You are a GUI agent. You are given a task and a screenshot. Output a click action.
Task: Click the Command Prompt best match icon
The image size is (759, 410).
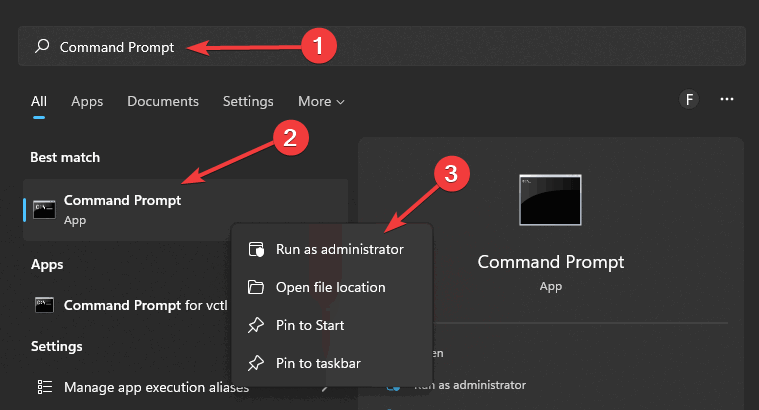[43, 209]
